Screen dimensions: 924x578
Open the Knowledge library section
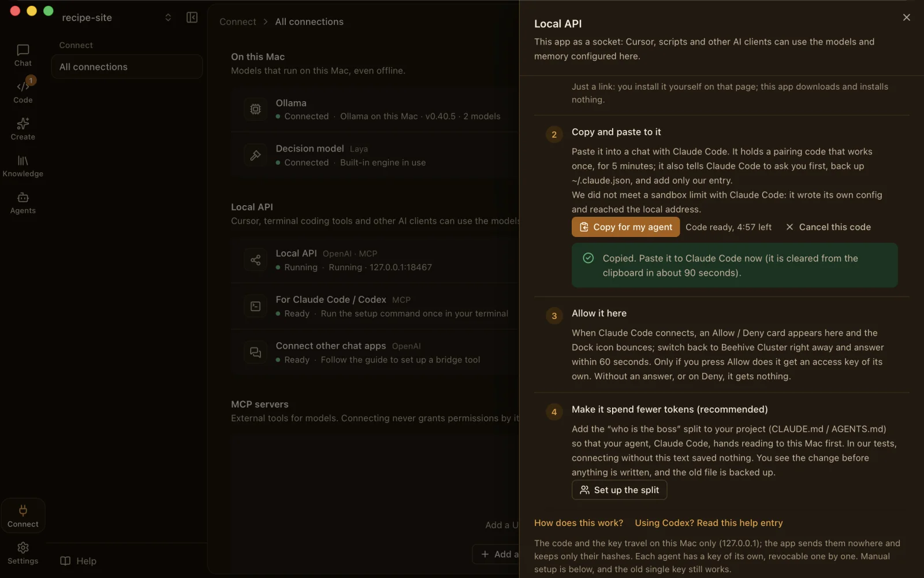[23, 166]
